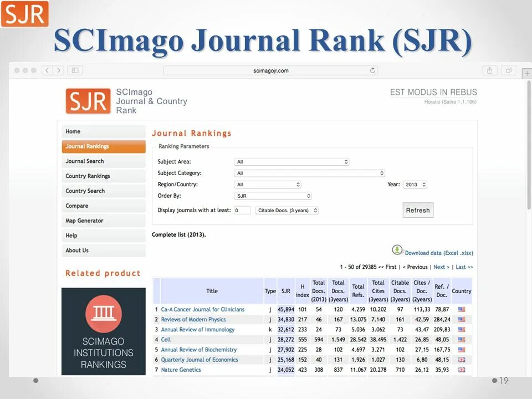Screen dimensions: 532x399
Task: Open the Order By SJR dropdown
Action: (273, 196)
